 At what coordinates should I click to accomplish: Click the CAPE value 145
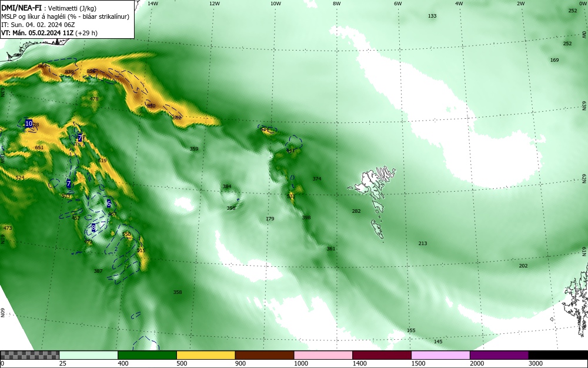[x=438, y=342]
